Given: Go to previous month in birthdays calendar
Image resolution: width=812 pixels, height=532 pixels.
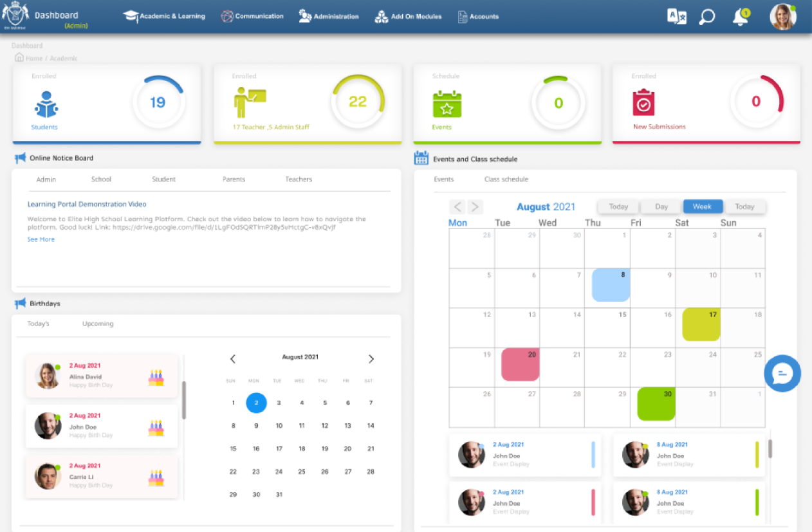Looking at the screenshot, I should coord(233,359).
